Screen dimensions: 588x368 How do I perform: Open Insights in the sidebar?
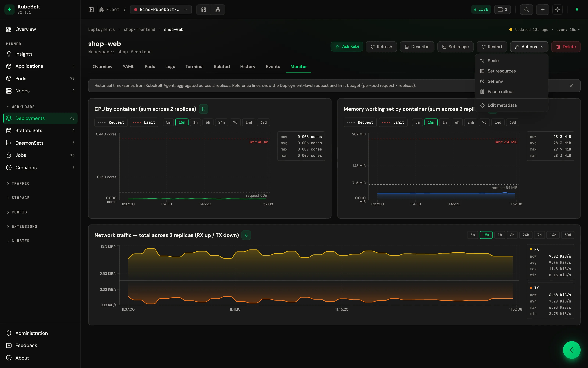coord(40,54)
